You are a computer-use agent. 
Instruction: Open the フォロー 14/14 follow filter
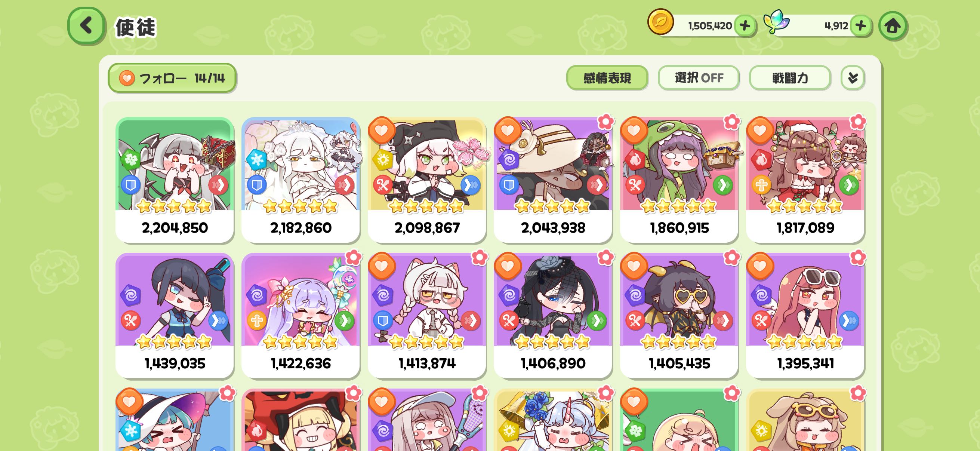tap(172, 78)
